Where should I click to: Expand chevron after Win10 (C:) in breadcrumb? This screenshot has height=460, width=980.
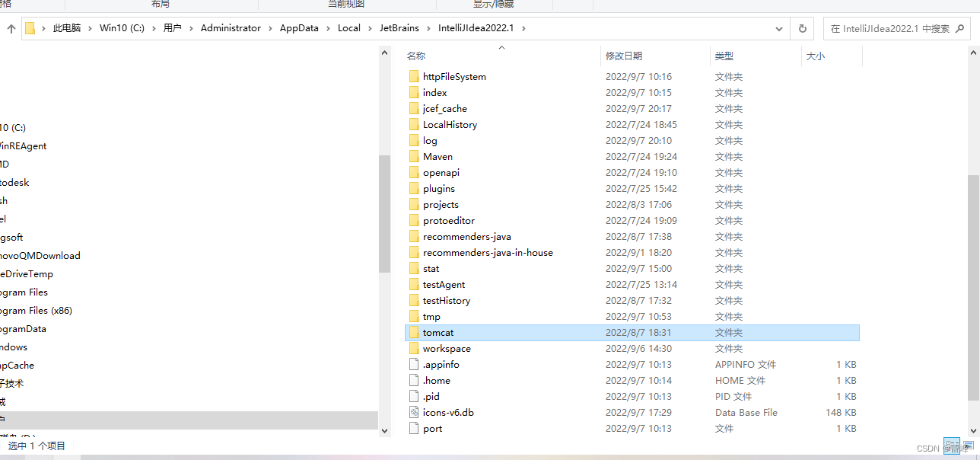153,29
